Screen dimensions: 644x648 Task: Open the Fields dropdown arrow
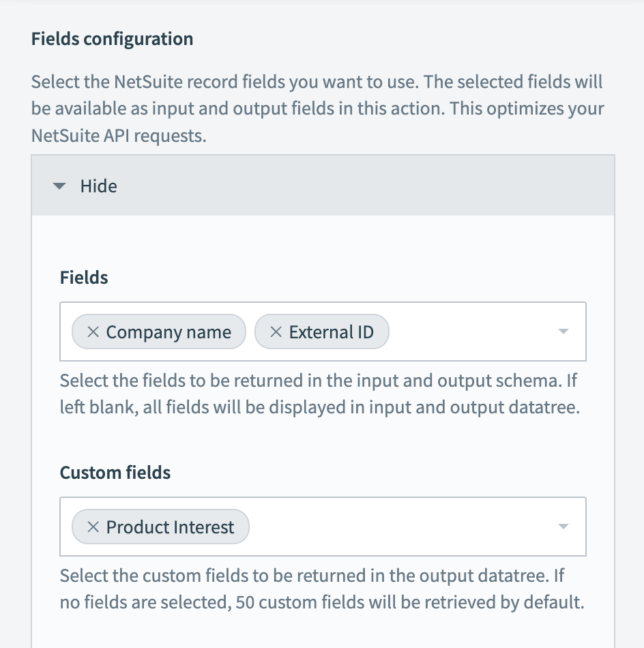point(563,332)
